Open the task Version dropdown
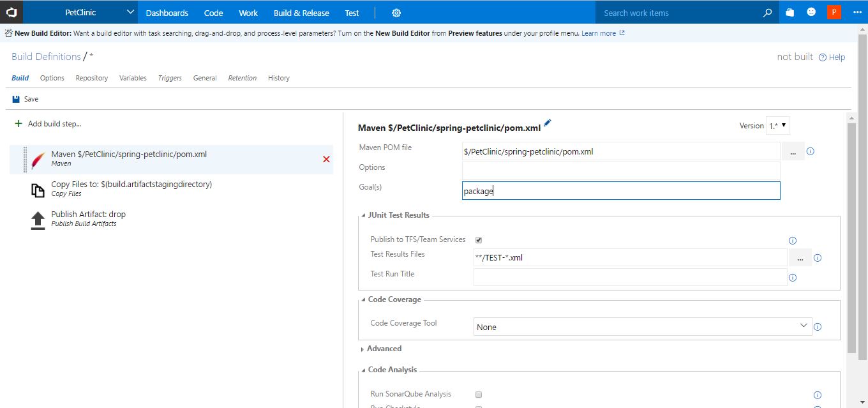This screenshot has height=408, width=868. [x=777, y=126]
